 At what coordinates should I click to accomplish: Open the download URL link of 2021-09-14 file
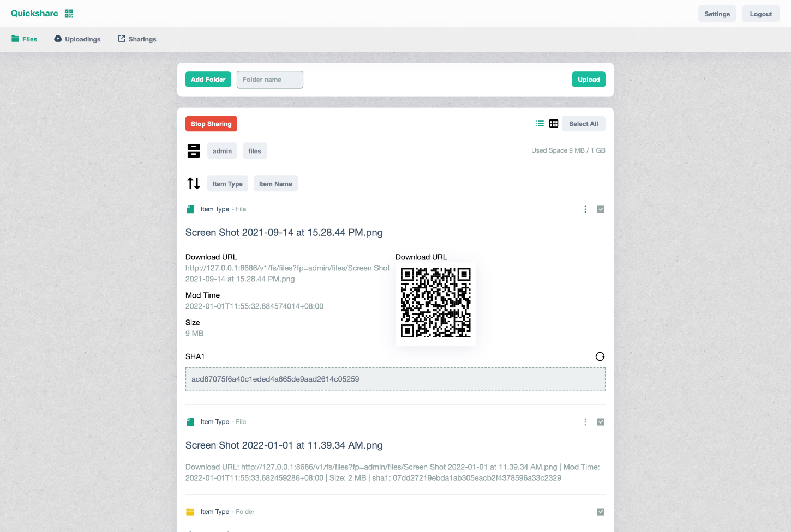pyautogui.click(x=287, y=274)
